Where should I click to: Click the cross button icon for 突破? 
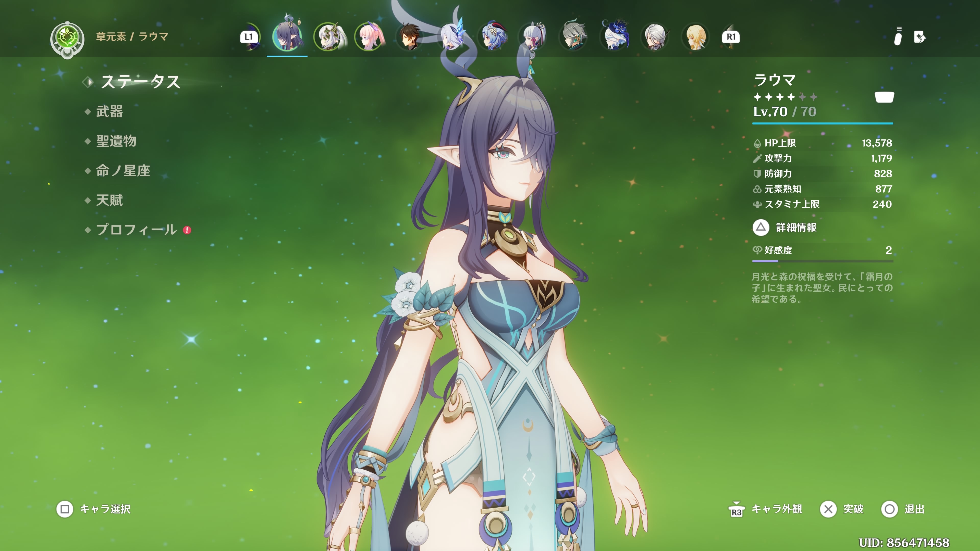point(828,509)
